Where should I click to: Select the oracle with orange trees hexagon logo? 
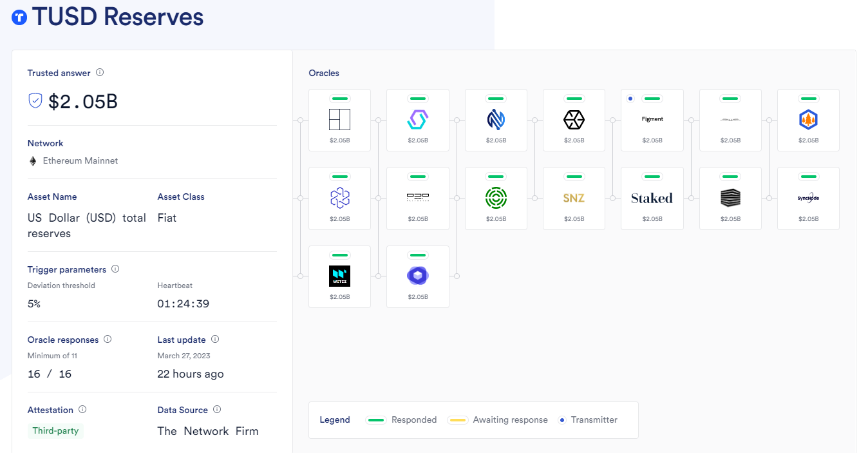[808, 119]
